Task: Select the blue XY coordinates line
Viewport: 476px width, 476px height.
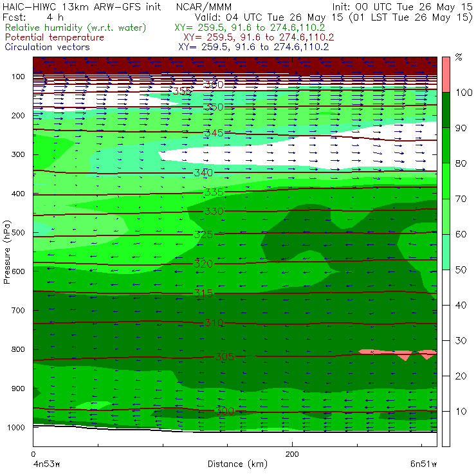Action: (253, 47)
